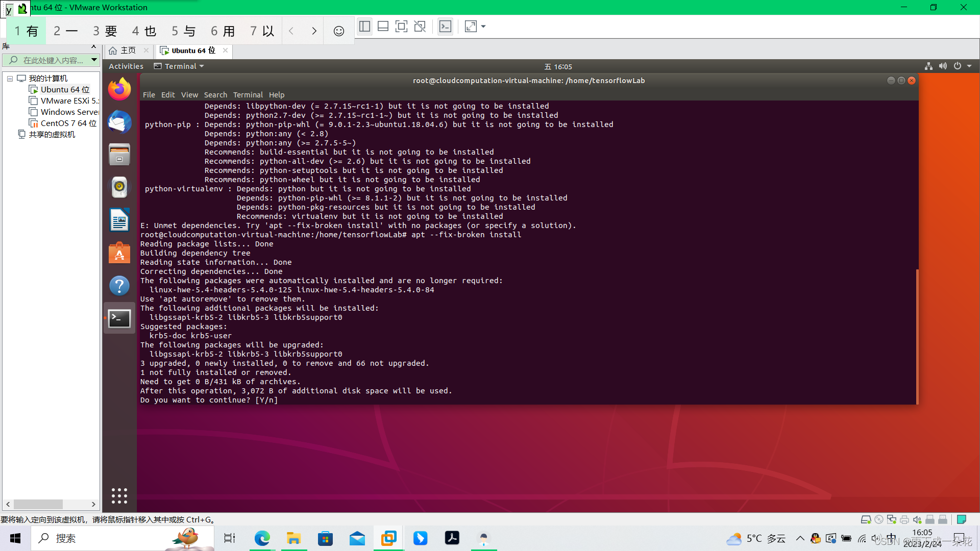Expand the library search filter dropdown

coord(94,60)
